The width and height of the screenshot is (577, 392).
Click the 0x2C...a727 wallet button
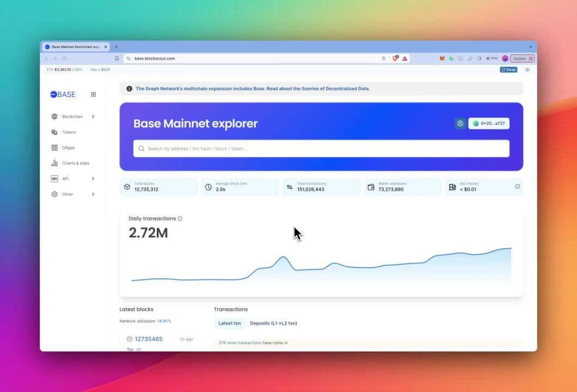489,124
